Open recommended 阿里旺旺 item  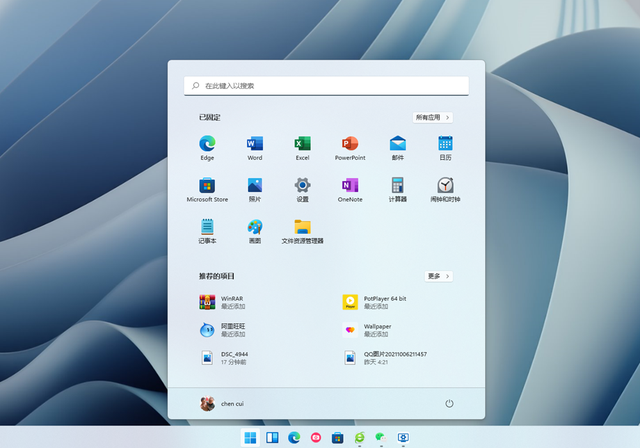(222, 330)
